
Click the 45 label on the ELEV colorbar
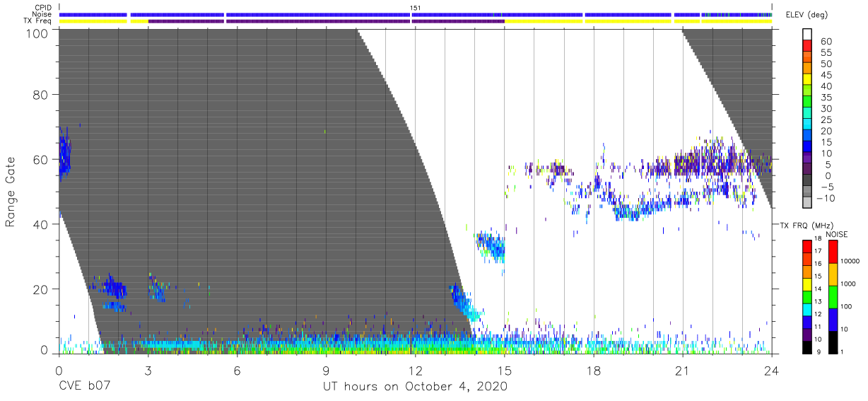[x=826, y=75]
